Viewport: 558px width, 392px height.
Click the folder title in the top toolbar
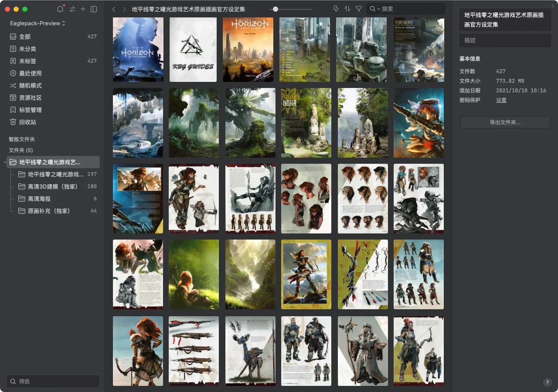click(188, 9)
